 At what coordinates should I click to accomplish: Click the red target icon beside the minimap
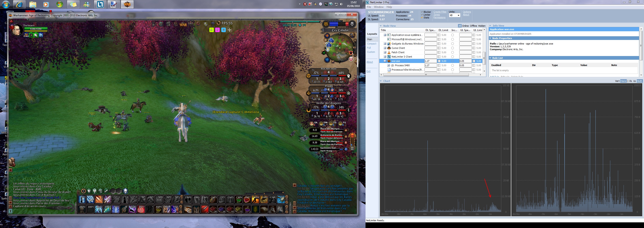click(x=351, y=59)
